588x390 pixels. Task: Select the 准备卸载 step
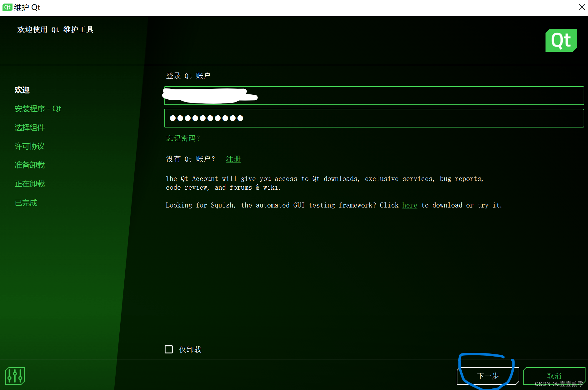click(x=30, y=165)
